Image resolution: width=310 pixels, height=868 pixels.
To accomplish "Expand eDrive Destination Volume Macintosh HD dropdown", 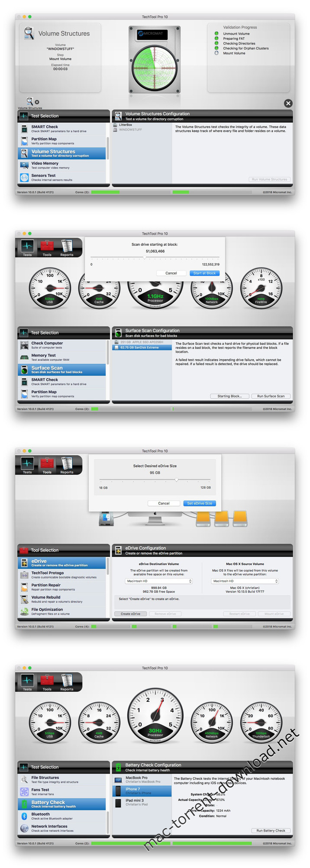I will pos(159,581).
